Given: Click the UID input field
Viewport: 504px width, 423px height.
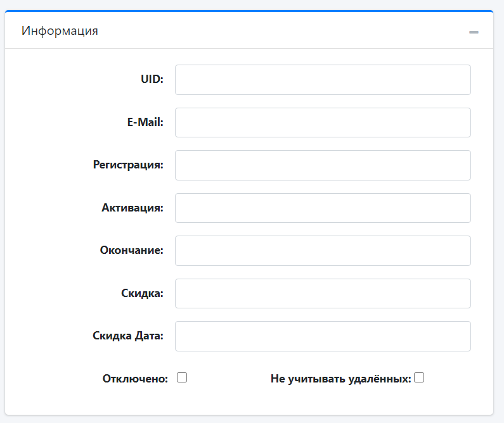Looking at the screenshot, I should [x=323, y=80].
